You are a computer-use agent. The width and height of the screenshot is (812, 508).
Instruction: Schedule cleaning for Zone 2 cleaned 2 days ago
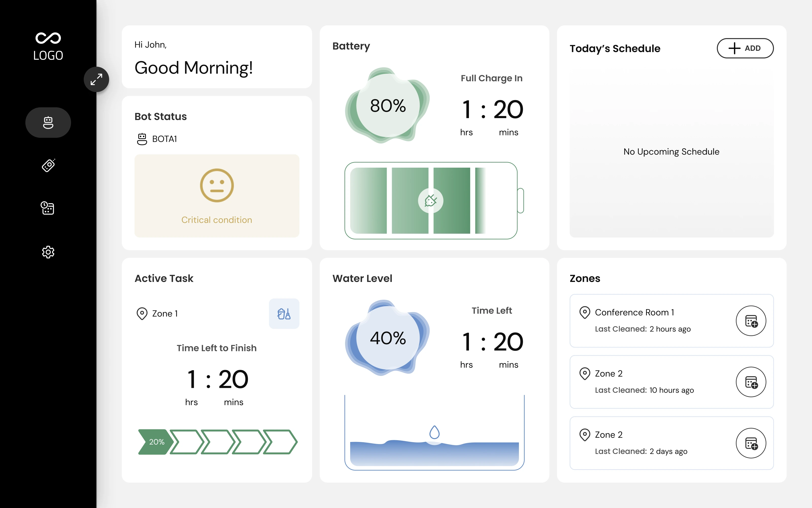coord(751,443)
